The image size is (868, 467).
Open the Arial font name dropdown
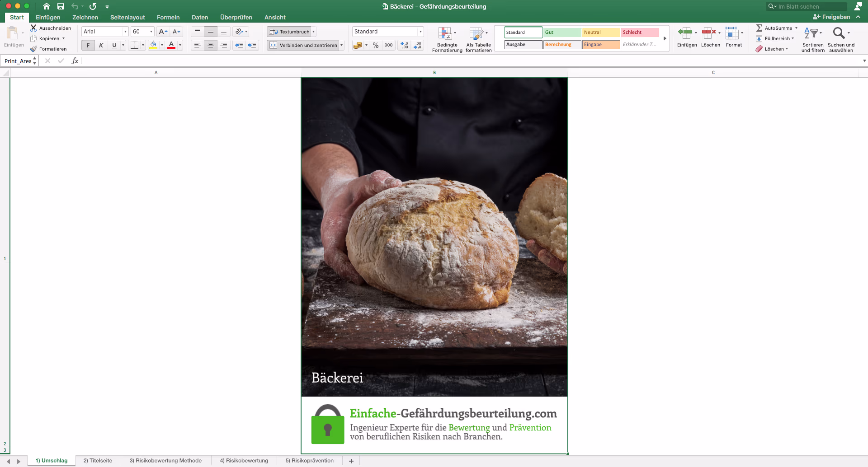[125, 32]
